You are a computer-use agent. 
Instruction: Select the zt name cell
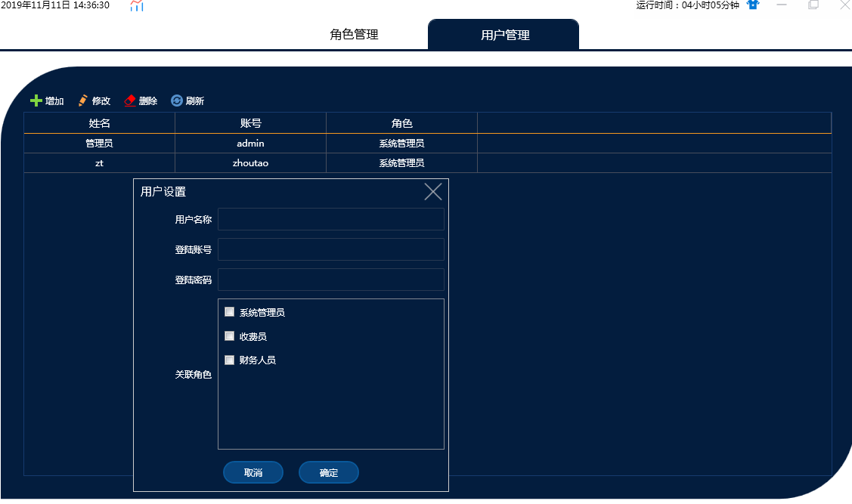point(100,163)
